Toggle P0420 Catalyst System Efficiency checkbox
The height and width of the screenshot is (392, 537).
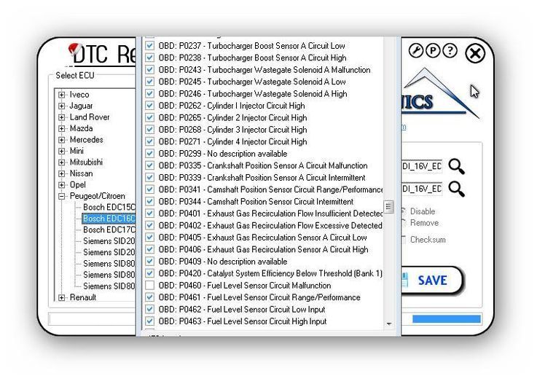[x=149, y=273]
